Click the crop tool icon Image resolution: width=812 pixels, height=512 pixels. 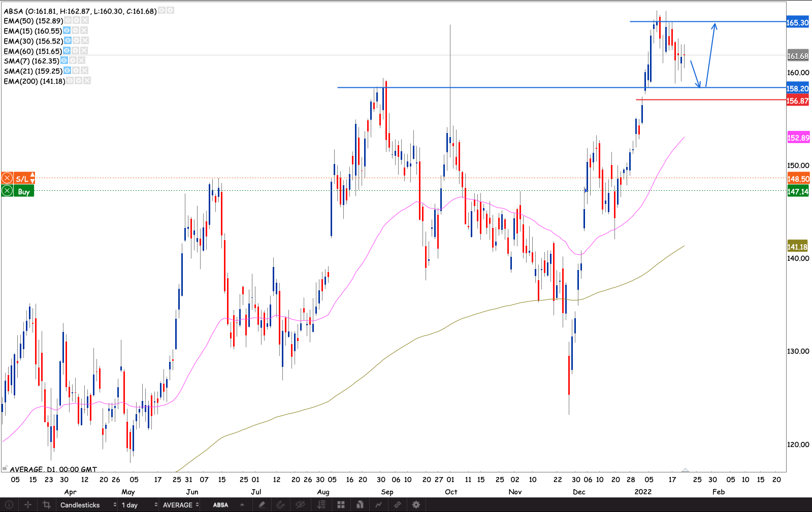[x=47, y=505]
